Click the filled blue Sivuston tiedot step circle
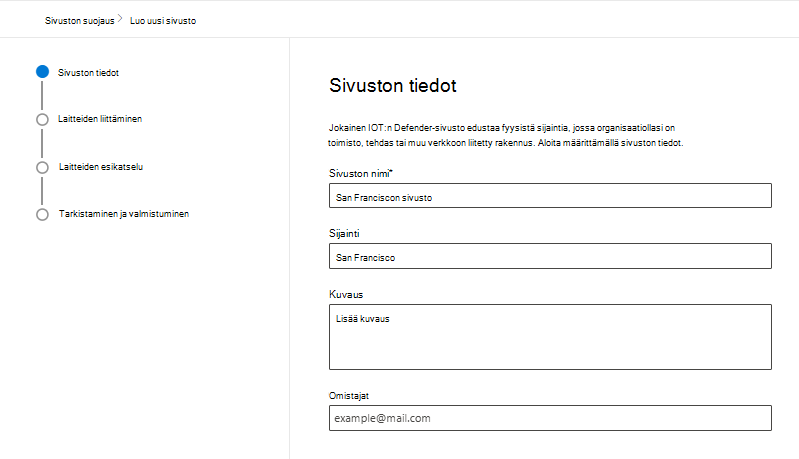 tap(42, 72)
